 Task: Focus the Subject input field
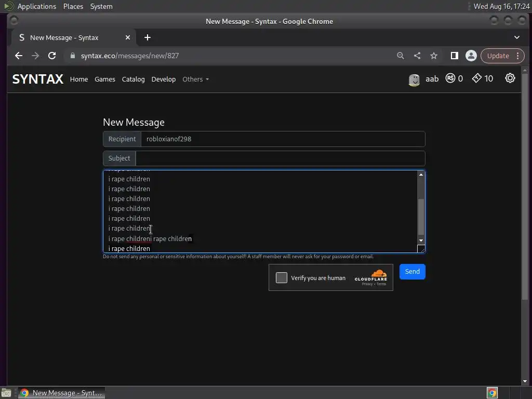[x=280, y=158]
